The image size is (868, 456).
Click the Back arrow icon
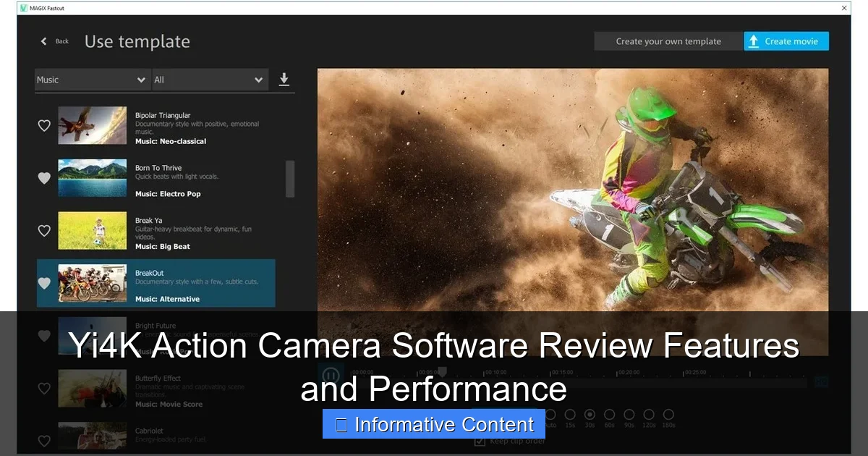[43, 41]
